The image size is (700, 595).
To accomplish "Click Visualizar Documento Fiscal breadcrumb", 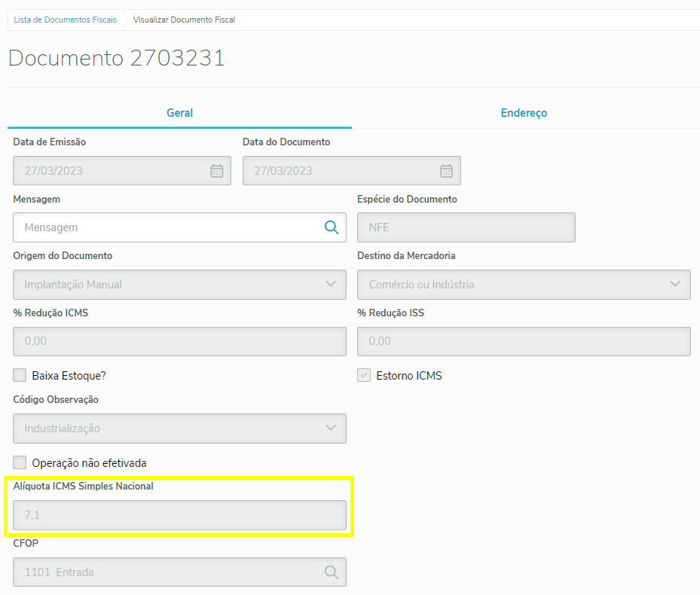I will [x=184, y=20].
